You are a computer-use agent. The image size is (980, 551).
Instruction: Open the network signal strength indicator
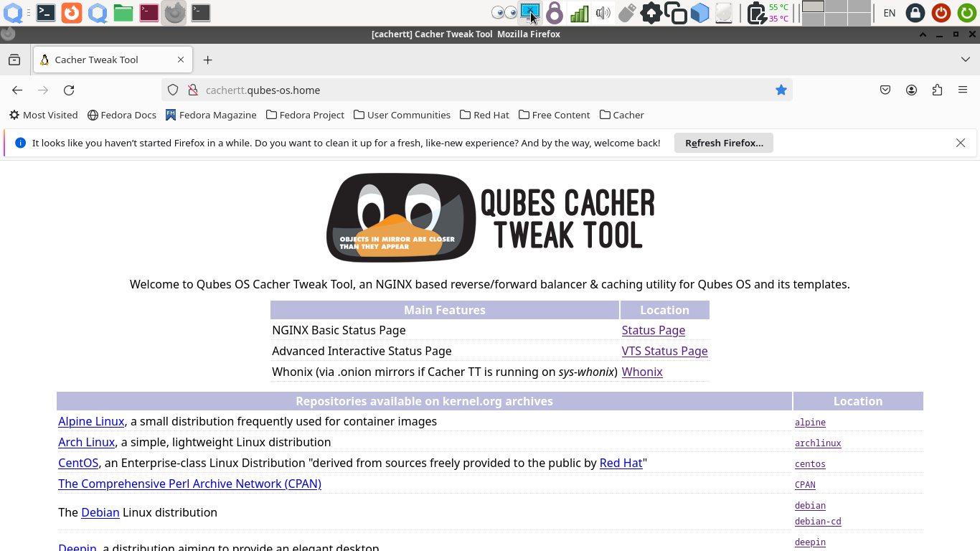[579, 12]
